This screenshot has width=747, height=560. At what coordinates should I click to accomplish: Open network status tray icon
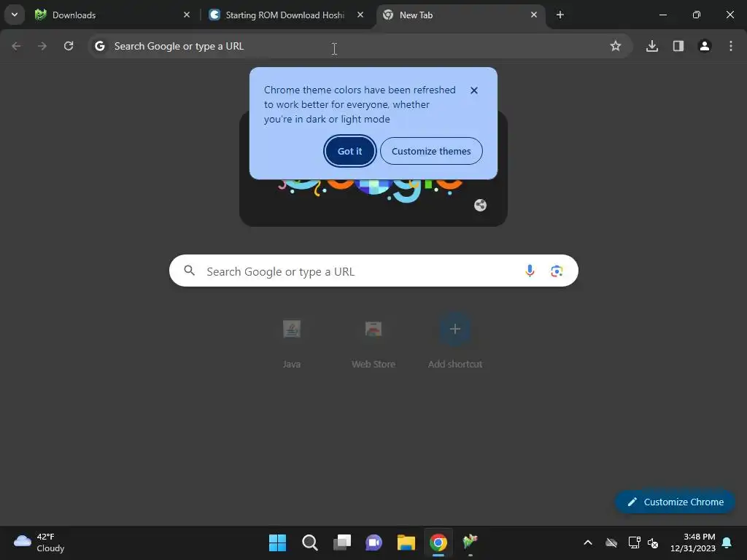tap(634, 542)
